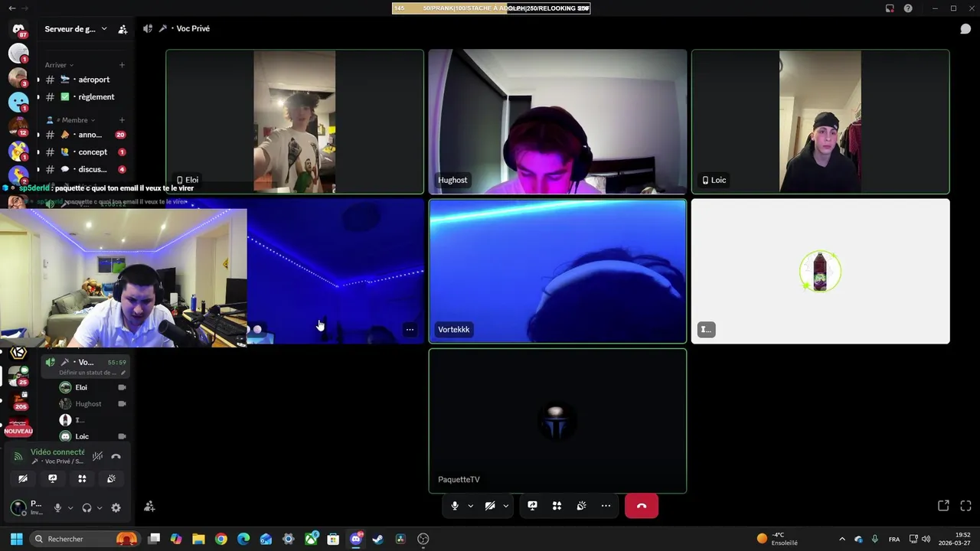Screen dimensions: 980x551
Task: Open Discord direct messages home icon
Action: [18, 30]
